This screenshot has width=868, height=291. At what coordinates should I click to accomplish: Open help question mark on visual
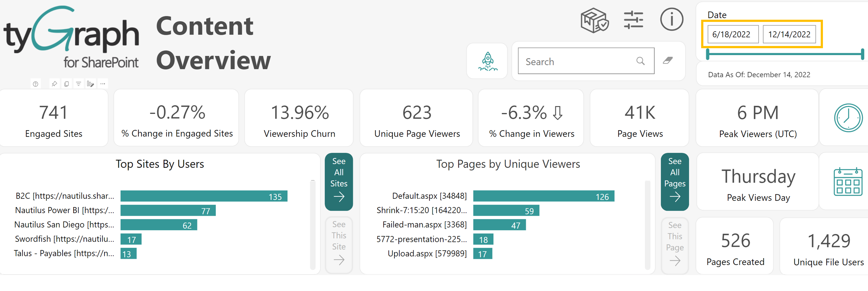click(35, 84)
